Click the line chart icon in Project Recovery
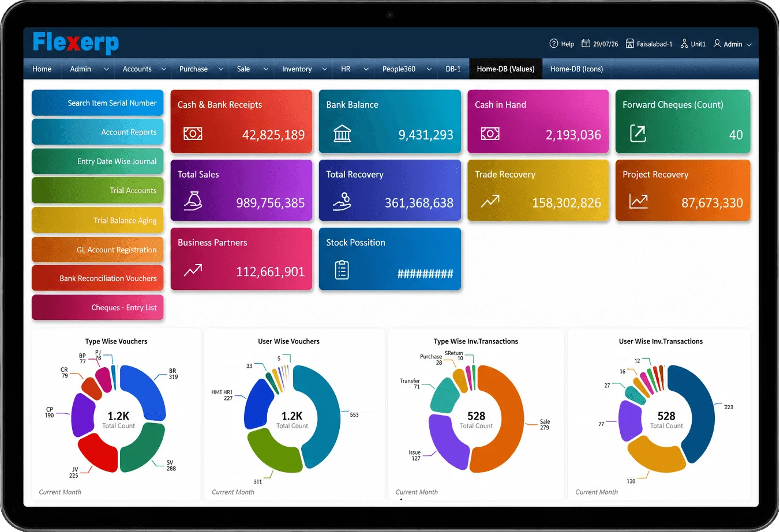 point(638,201)
